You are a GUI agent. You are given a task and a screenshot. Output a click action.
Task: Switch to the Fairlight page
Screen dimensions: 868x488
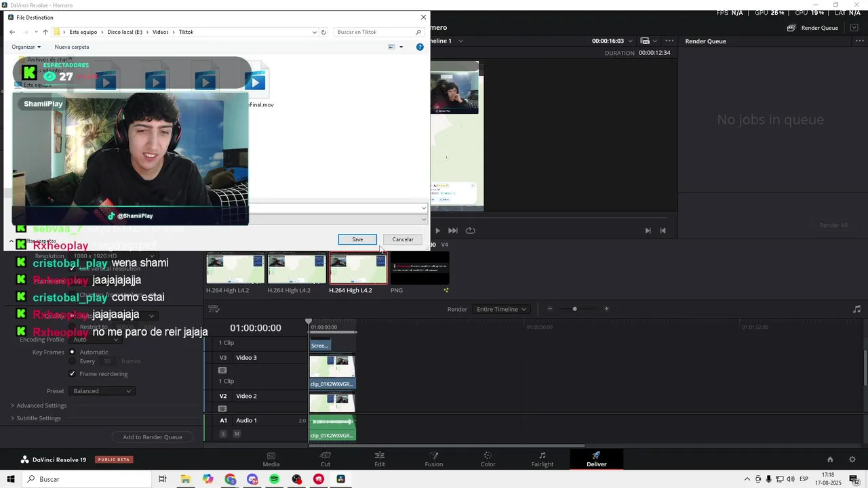coord(542,459)
